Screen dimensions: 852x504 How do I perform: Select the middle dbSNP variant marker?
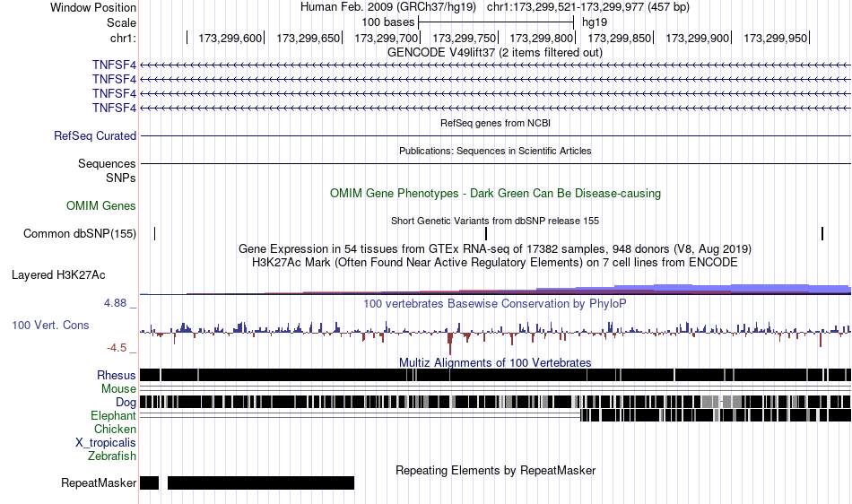point(486,233)
